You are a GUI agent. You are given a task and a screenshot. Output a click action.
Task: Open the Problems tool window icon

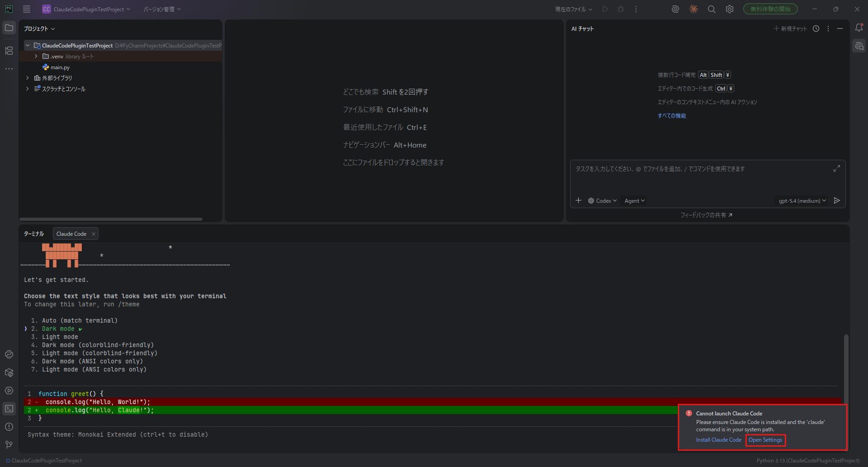click(9, 427)
